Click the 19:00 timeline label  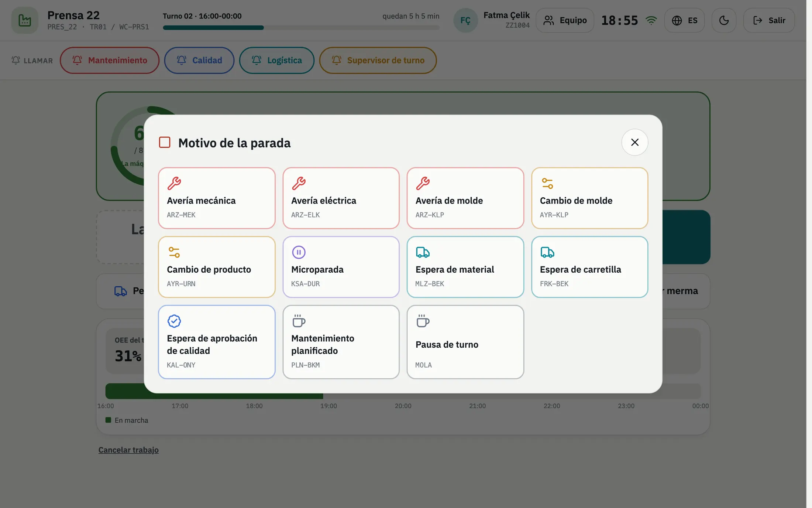328,406
